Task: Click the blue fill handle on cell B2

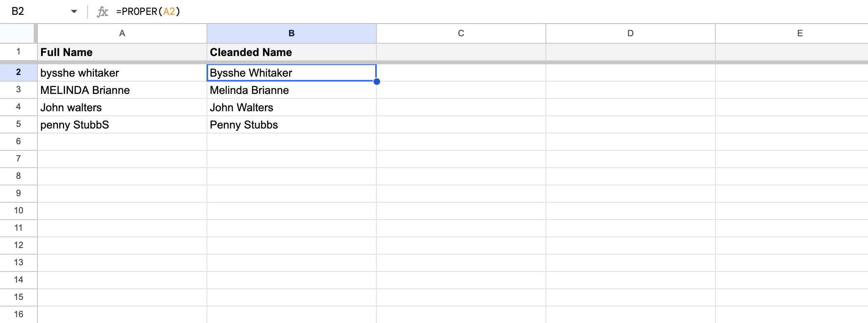Action: pos(377,82)
